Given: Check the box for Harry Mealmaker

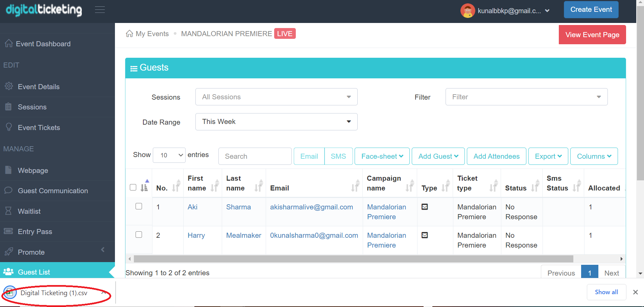Looking at the screenshot, I should 139,234.
